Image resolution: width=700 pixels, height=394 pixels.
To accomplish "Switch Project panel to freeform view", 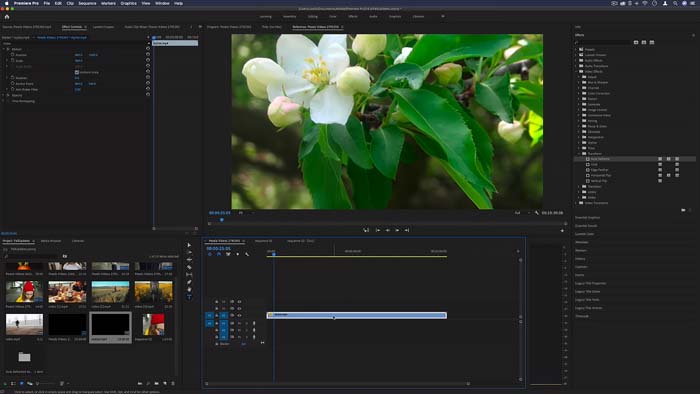I will [x=30, y=383].
